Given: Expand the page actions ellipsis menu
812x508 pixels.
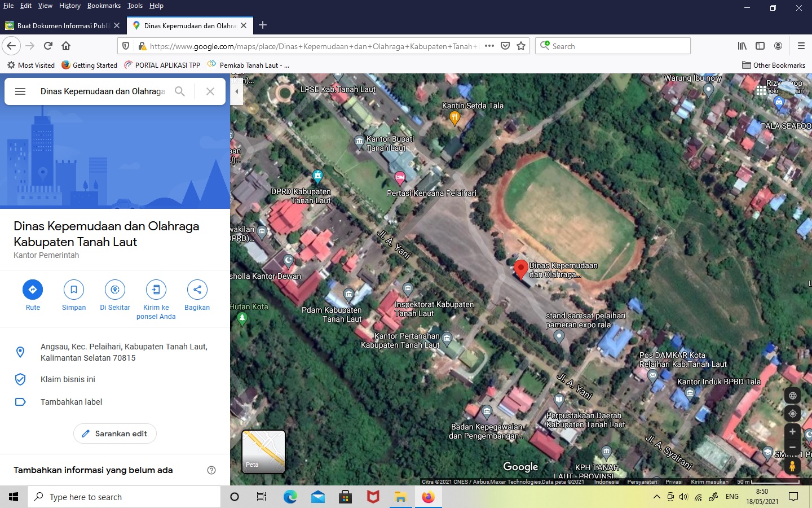Looking at the screenshot, I should point(489,46).
